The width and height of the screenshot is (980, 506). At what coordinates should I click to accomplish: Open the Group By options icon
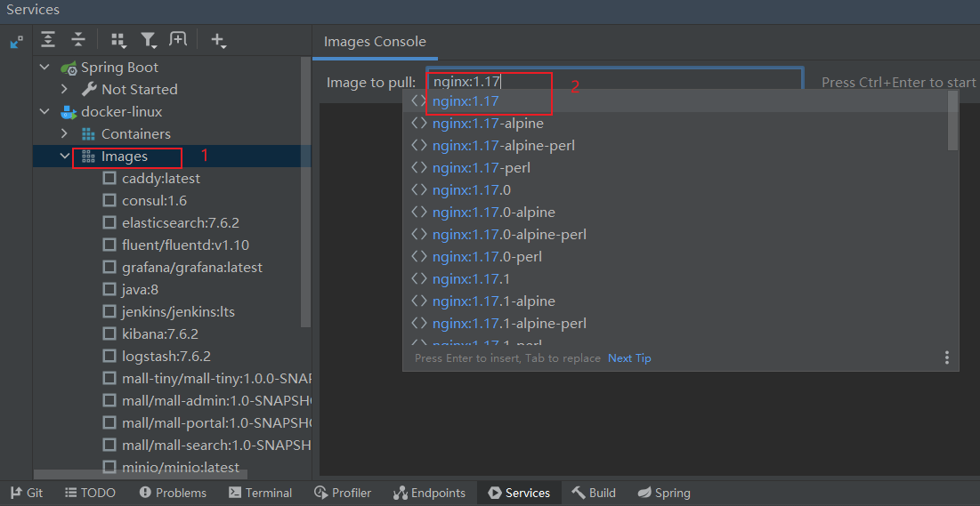pos(117,40)
